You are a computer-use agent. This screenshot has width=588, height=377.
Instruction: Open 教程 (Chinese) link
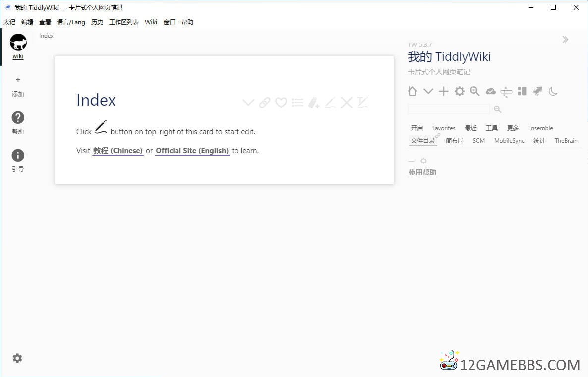click(x=118, y=151)
